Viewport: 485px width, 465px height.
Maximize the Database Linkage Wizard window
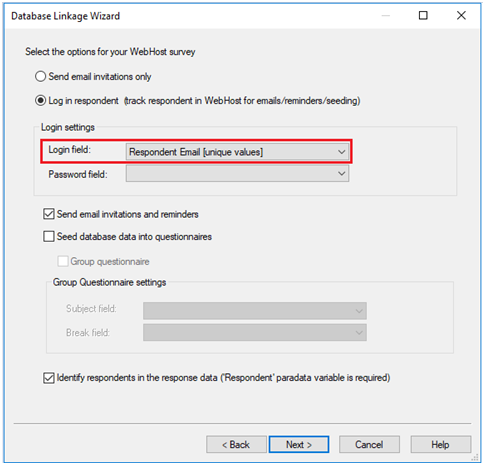[x=423, y=15]
